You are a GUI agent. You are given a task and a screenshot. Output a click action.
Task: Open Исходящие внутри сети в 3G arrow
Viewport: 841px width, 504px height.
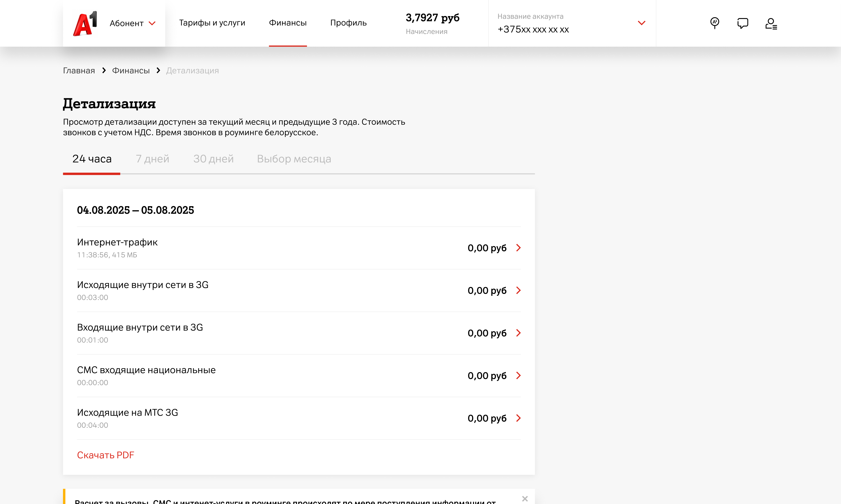point(518,290)
